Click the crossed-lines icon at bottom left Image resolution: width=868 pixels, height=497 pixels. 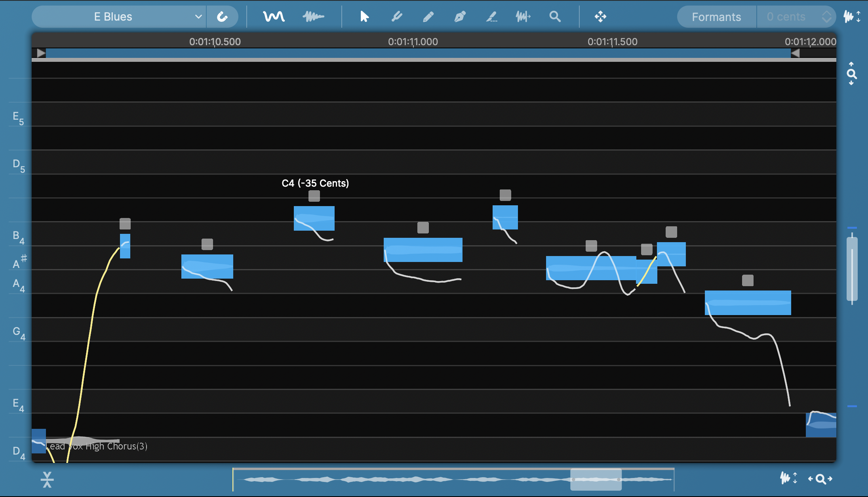tap(47, 479)
